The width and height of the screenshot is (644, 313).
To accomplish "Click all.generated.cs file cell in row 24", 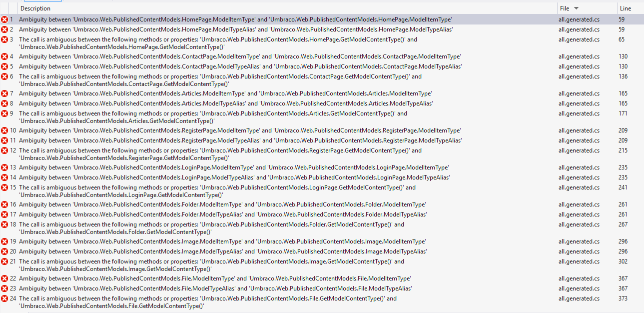I will click(579, 298).
